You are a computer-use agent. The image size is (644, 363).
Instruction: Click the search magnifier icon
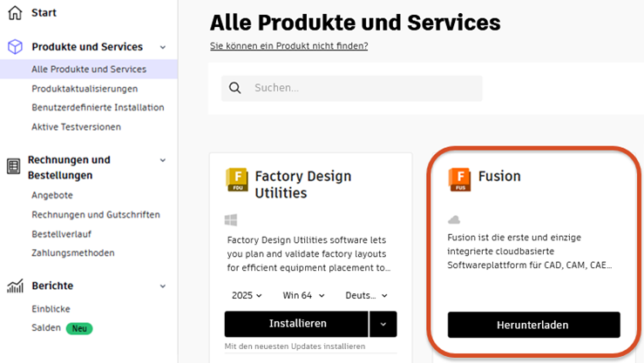pos(234,88)
